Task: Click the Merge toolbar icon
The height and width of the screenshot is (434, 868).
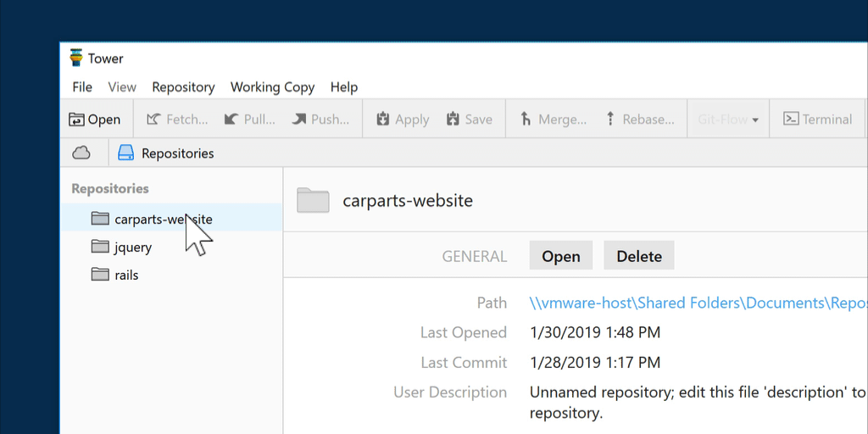Action: click(526, 120)
